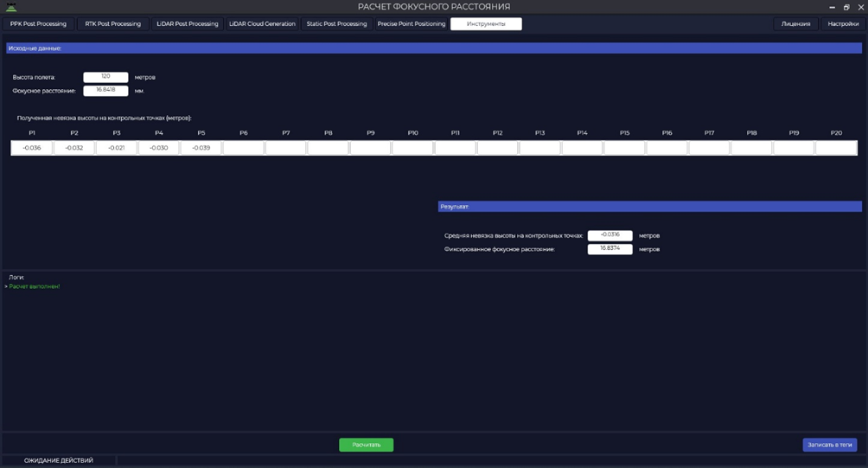Edit the Высота полета input field
This screenshot has height=468, width=868.
click(105, 77)
